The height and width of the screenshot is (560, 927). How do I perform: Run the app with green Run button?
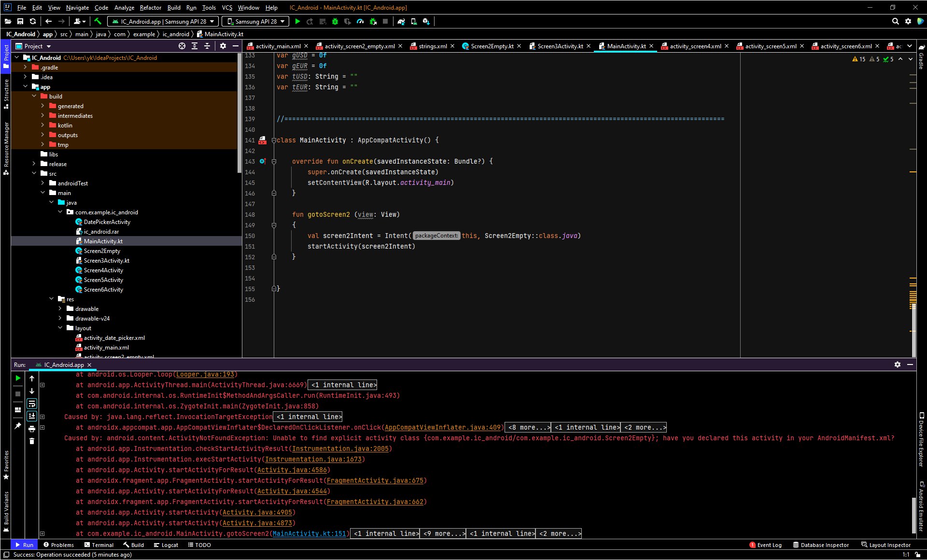tap(297, 21)
